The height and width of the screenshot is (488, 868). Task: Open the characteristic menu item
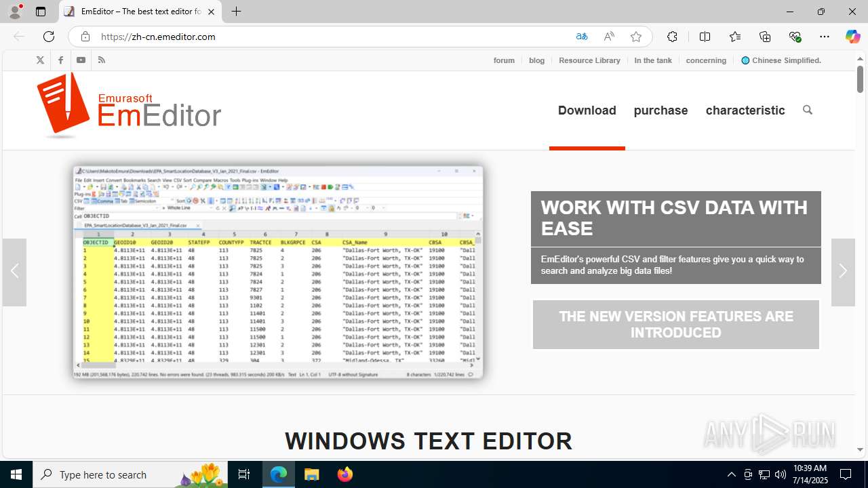pos(745,110)
